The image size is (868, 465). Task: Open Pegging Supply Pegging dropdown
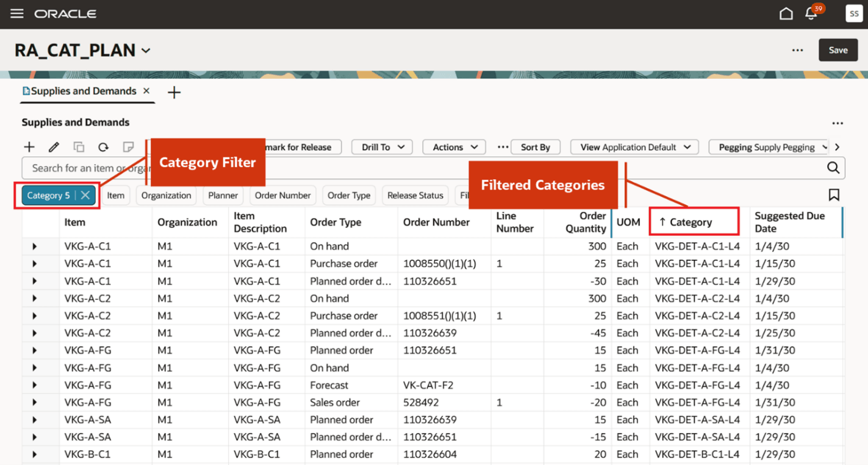(x=769, y=147)
